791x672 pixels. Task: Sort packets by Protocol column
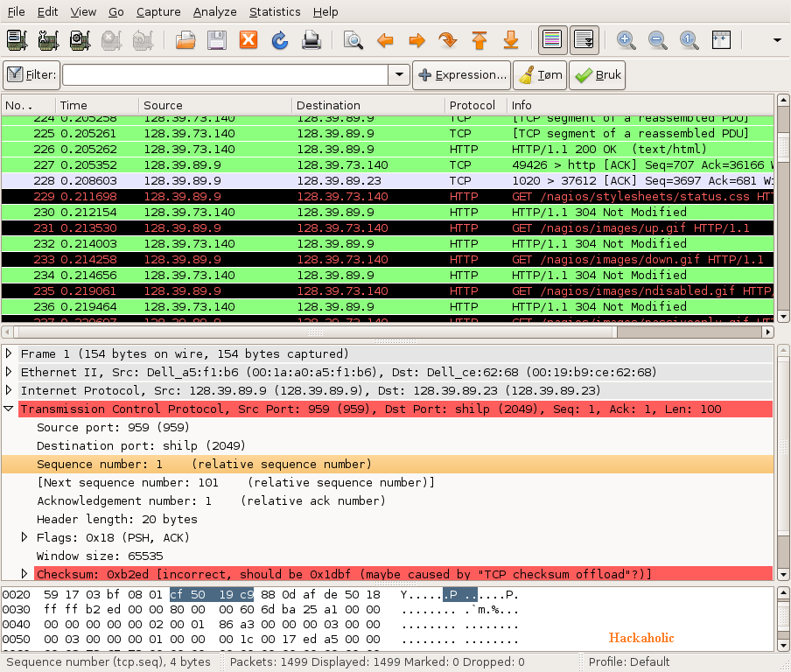point(476,105)
